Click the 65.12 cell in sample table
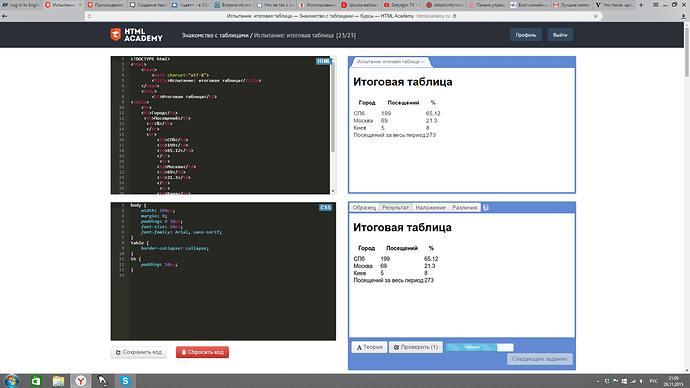This screenshot has height=388, width=690. point(431,259)
